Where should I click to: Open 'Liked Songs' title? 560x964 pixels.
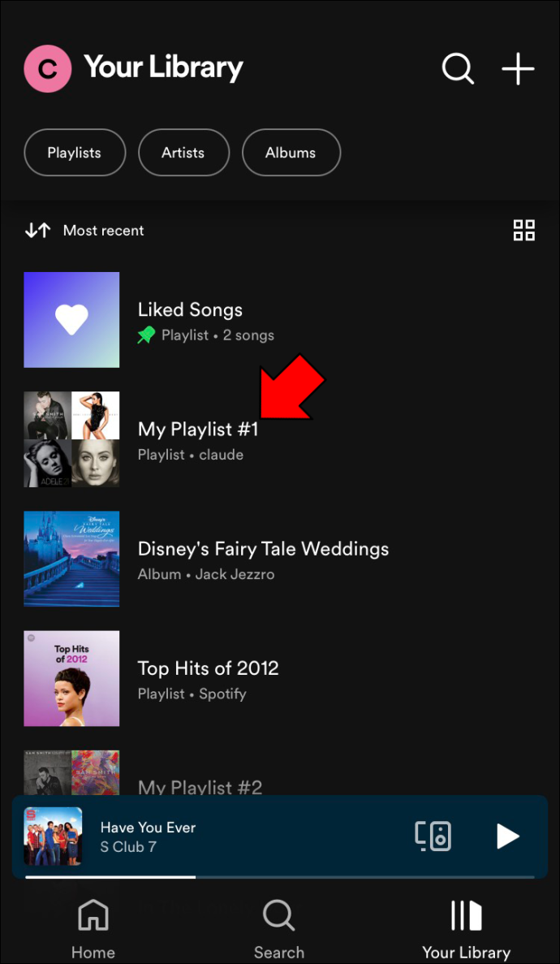click(x=190, y=310)
